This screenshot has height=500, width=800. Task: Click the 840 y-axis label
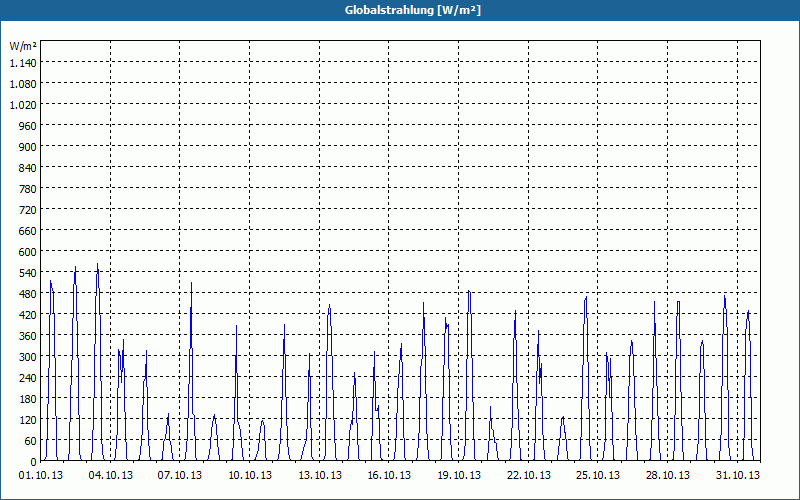coord(28,168)
